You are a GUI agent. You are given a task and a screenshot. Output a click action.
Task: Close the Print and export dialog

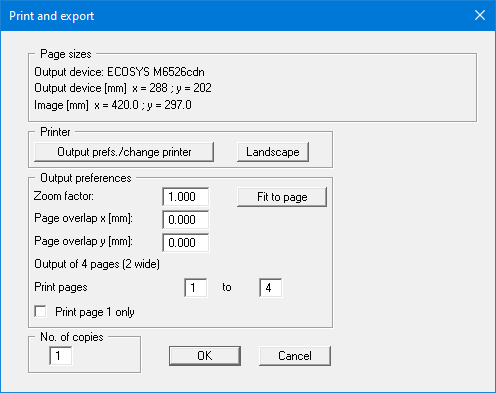pos(480,15)
